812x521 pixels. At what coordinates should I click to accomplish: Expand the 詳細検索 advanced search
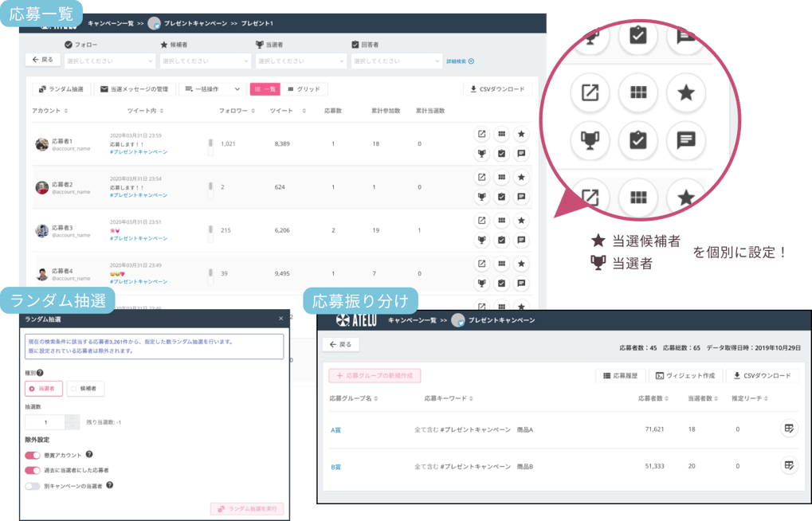pos(460,61)
